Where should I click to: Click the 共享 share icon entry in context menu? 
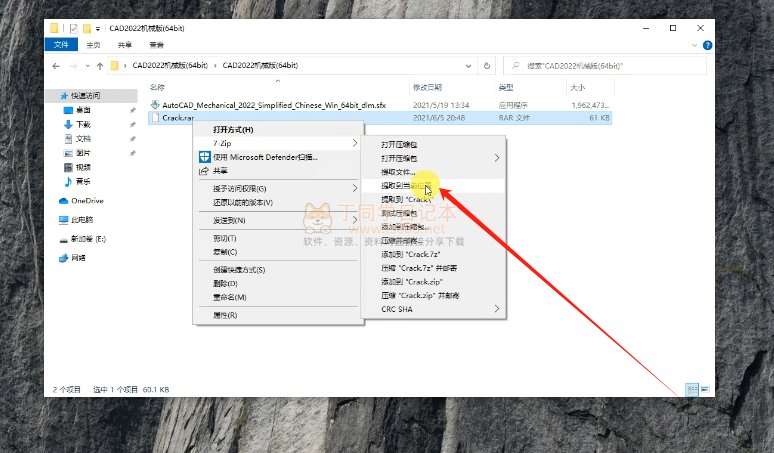[x=278, y=171]
